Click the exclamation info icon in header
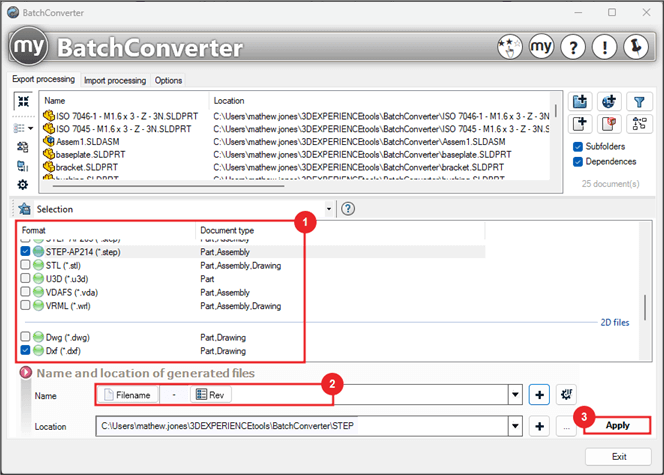 click(x=604, y=47)
